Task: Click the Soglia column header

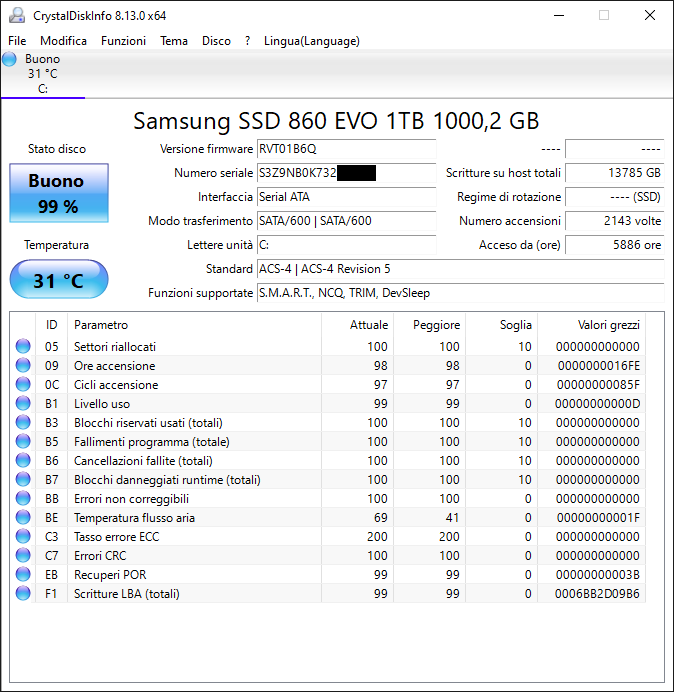Action: 501,325
